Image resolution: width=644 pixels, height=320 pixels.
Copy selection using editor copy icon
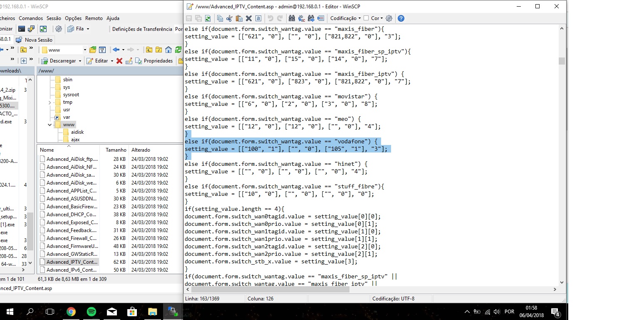tap(220, 18)
